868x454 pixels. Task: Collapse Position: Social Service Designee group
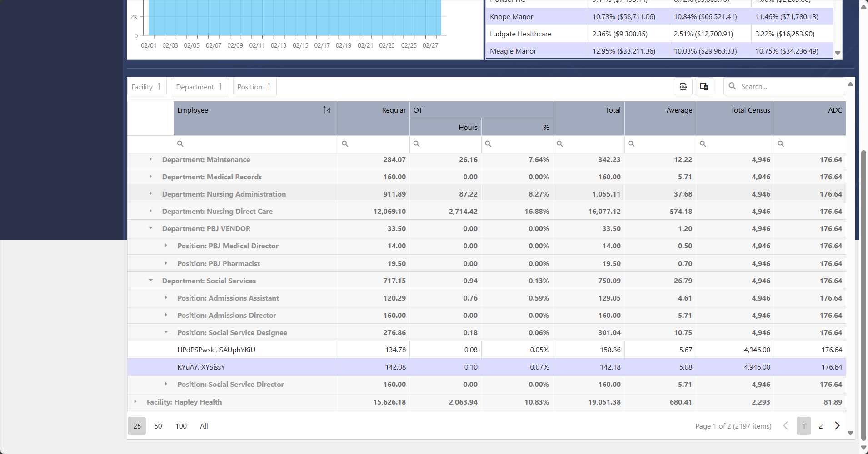(166, 332)
